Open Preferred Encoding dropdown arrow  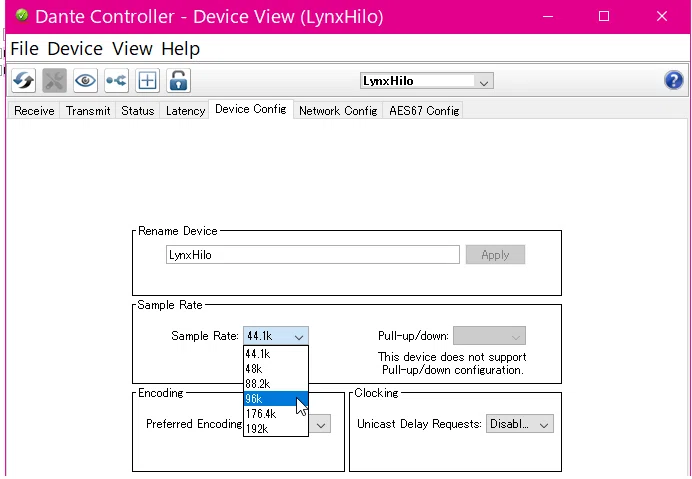[x=321, y=424]
